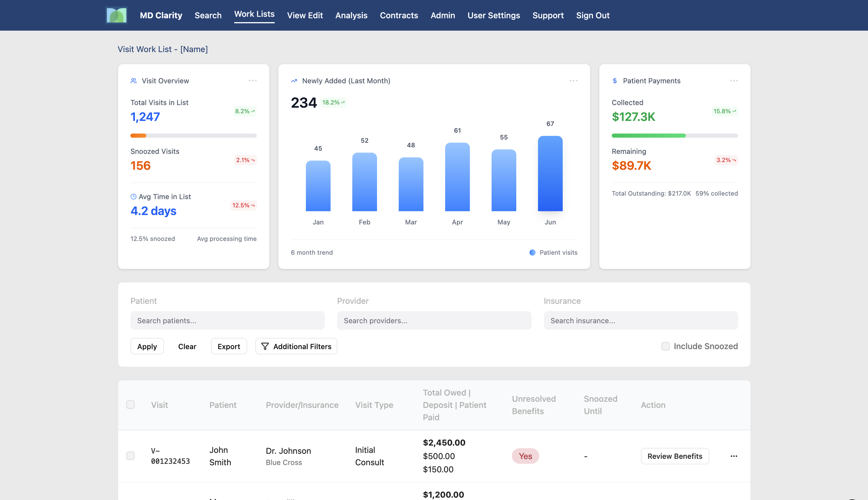Click the Jun bar in chart
The image size is (868, 500).
[550, 174]
